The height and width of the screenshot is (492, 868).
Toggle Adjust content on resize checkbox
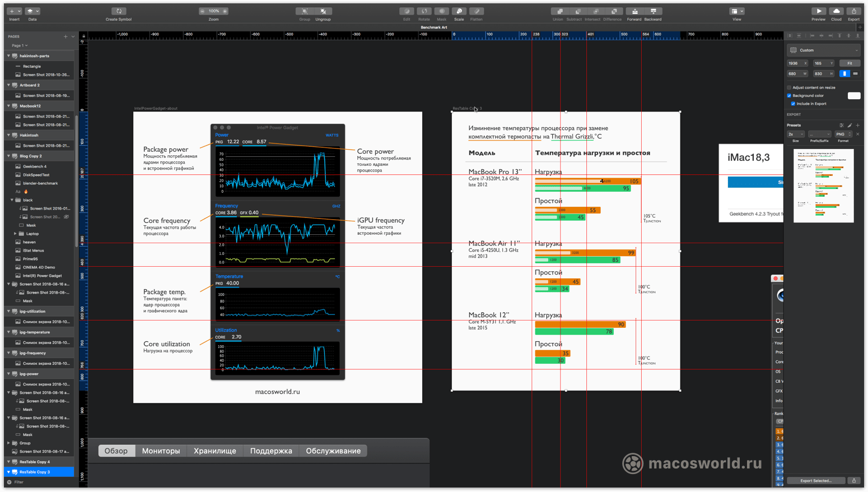[x=789, y=87]
